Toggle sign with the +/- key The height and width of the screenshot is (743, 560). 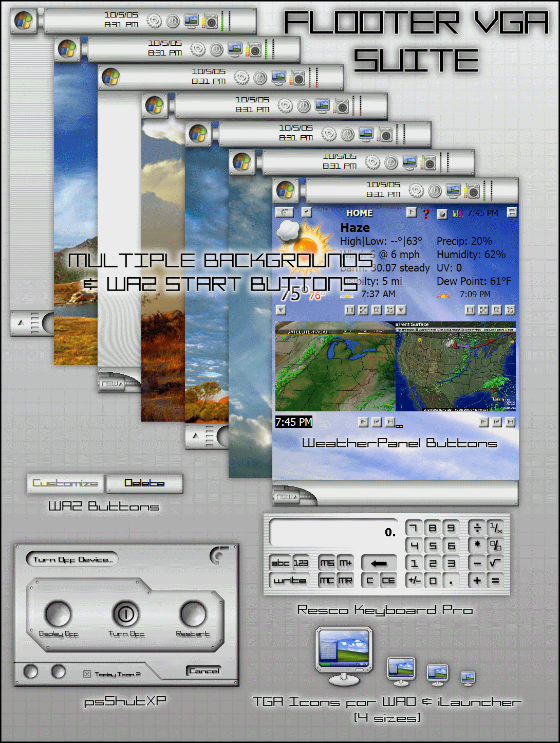pos(414,581)
